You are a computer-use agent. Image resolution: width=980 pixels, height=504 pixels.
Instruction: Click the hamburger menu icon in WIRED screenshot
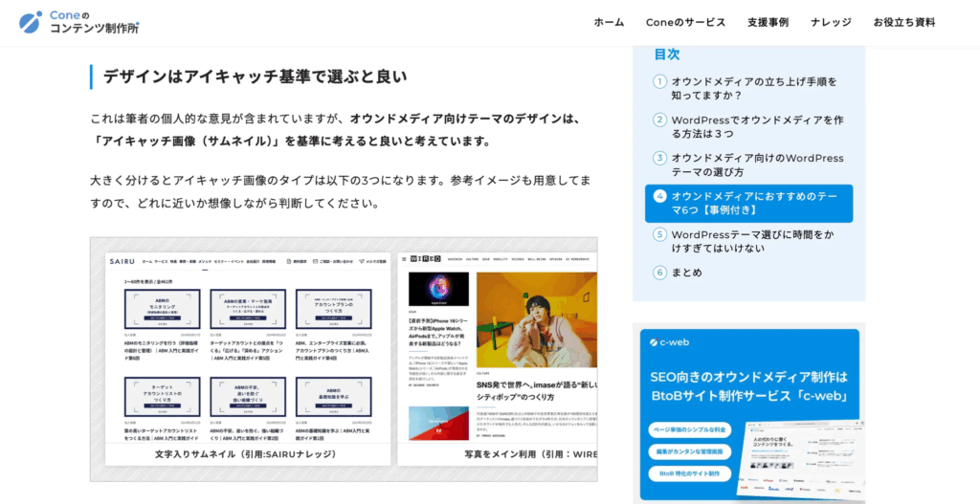pyautogui.click(x=403, y=258)
